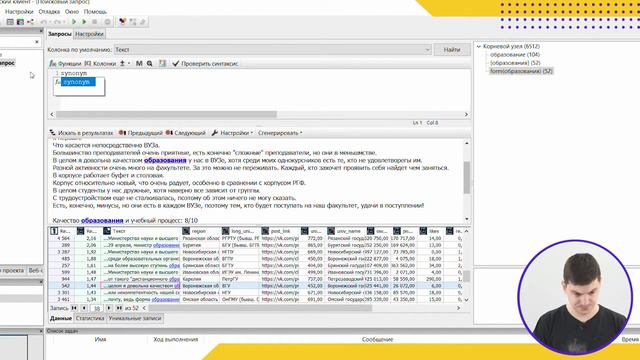This screenshot has width=640, height=360.
Task: Go to next record button
Action: [x=109, y=308]
